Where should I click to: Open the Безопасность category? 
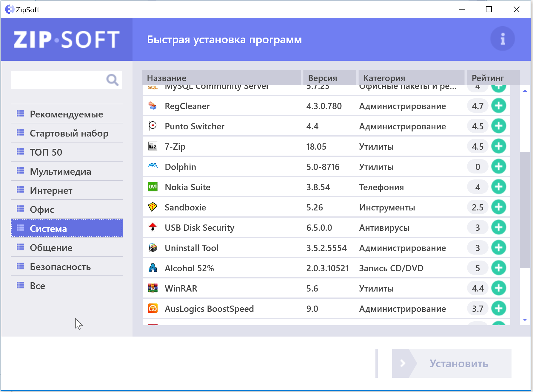[x=67, y=267]
